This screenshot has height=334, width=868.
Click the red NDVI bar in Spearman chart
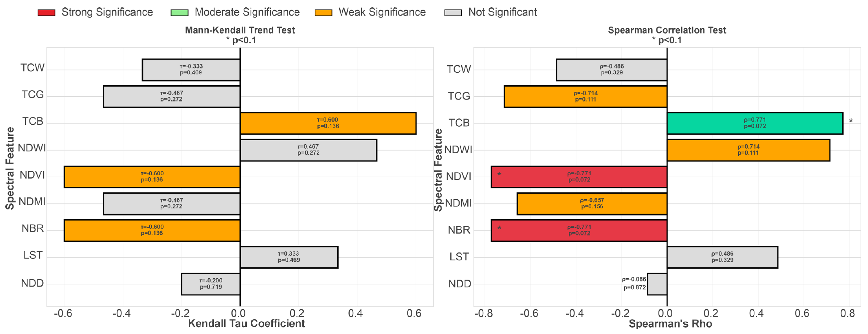tap(579, 177)
